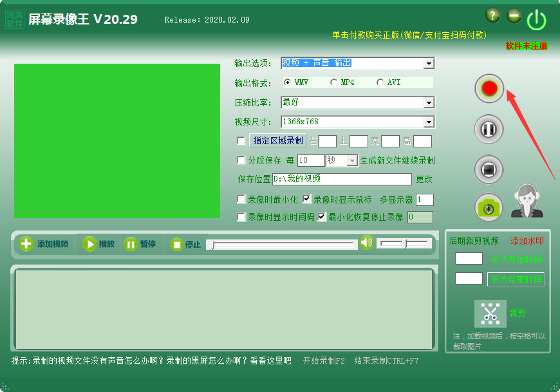Image resolution: width=560 pixels, height=392 pixels.
Task: Select the MP4 output format
Action: pyautogui.click(x=333, y=82)
